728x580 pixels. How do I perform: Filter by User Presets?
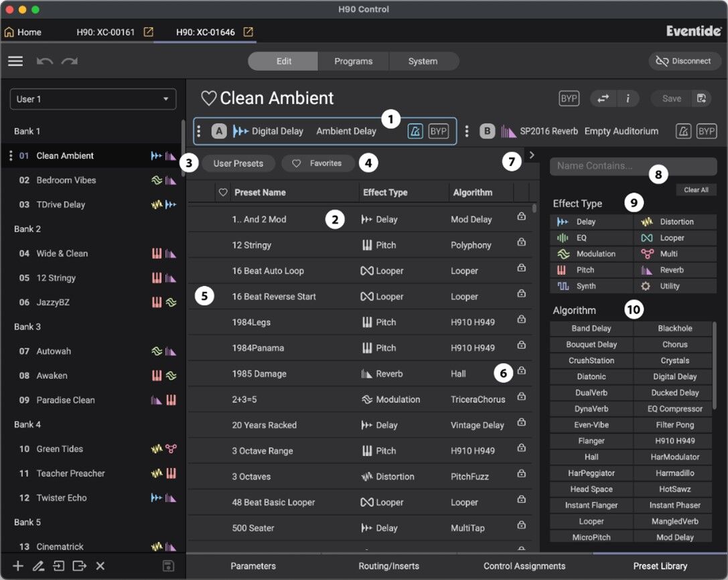click(x=238, y=163)
